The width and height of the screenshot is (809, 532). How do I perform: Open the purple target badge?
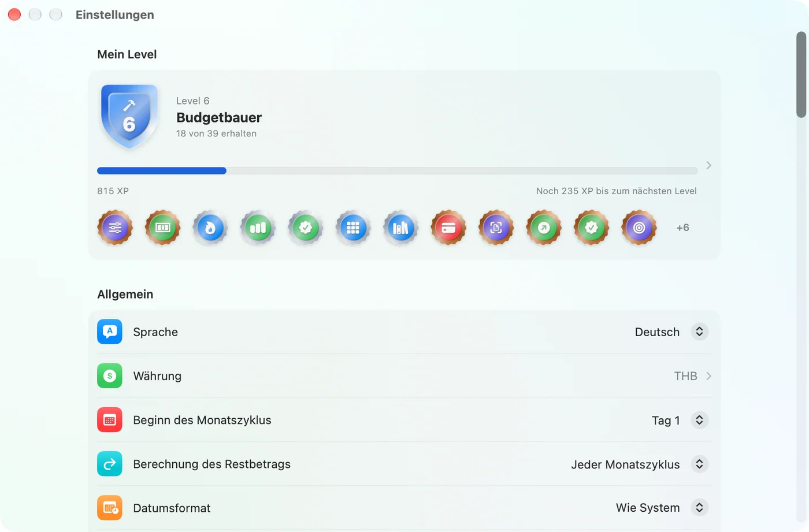tap(639, 228)
